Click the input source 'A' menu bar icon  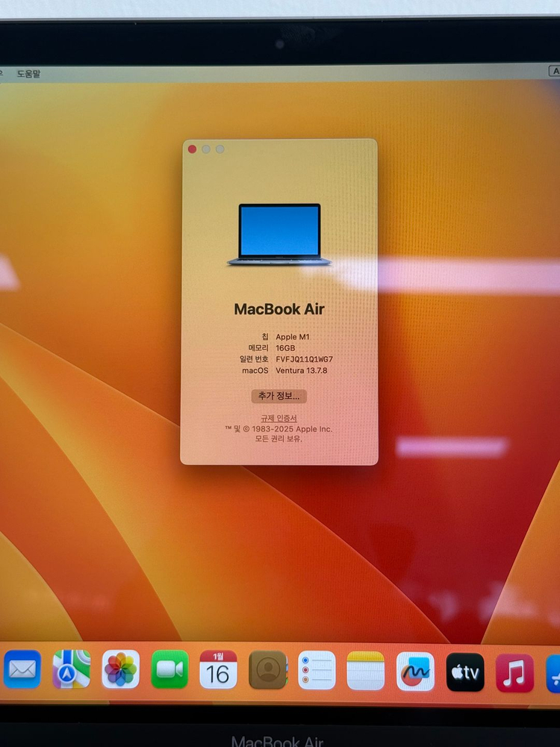point(554,72)
